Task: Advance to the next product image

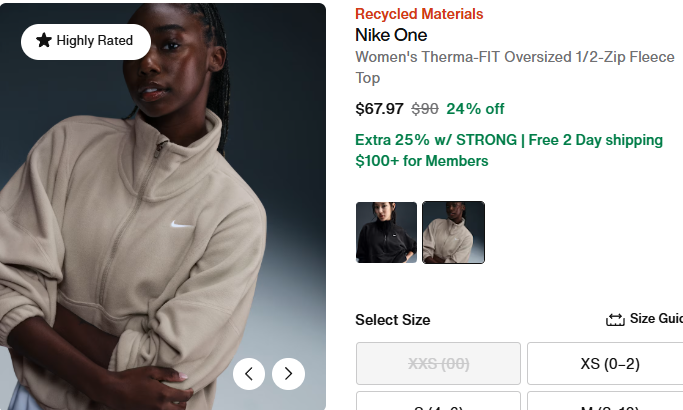Action: (288, 374)
